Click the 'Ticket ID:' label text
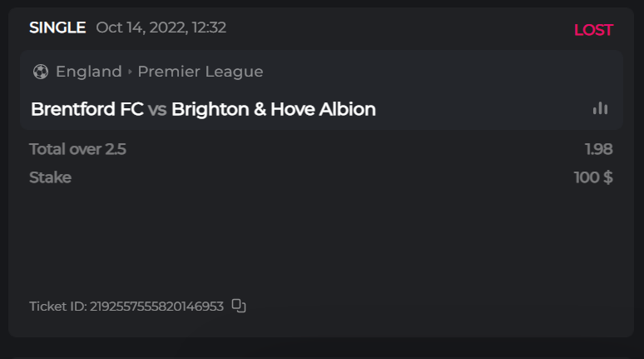Viewport: 644px width, 359px height. pos(57,307)
